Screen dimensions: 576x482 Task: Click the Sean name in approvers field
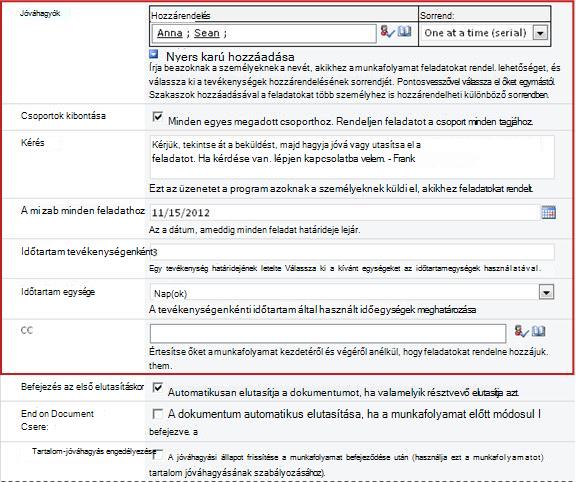click(x=207, y=33)
